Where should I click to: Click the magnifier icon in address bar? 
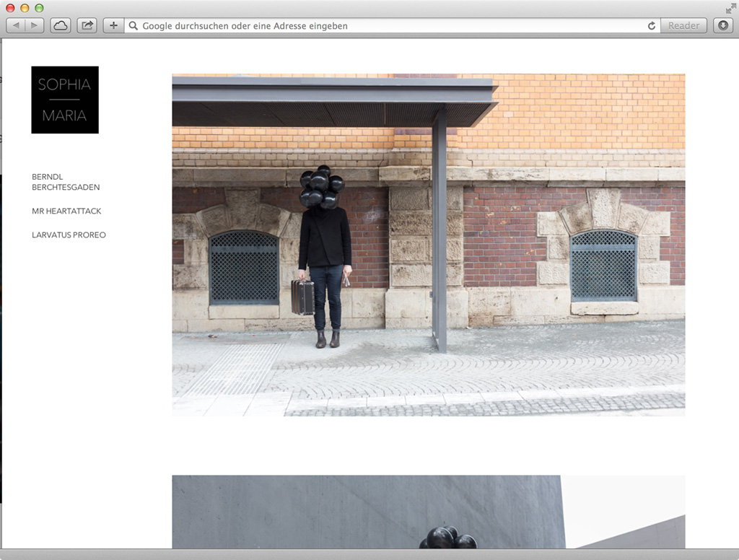click(x=134, y=26)
